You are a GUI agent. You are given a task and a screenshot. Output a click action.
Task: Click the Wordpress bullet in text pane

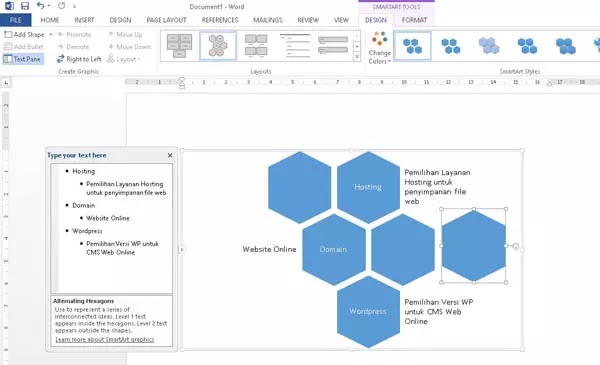point(87,231)
